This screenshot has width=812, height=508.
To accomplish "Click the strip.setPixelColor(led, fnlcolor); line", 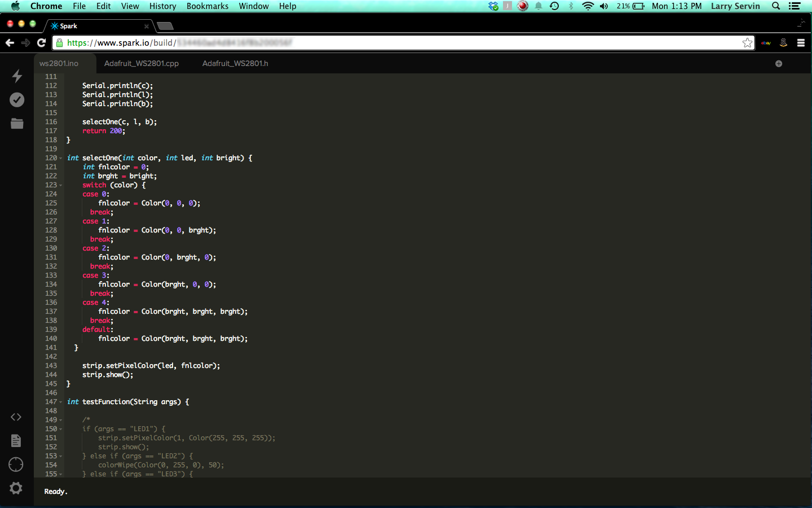I will click(151, 366).
